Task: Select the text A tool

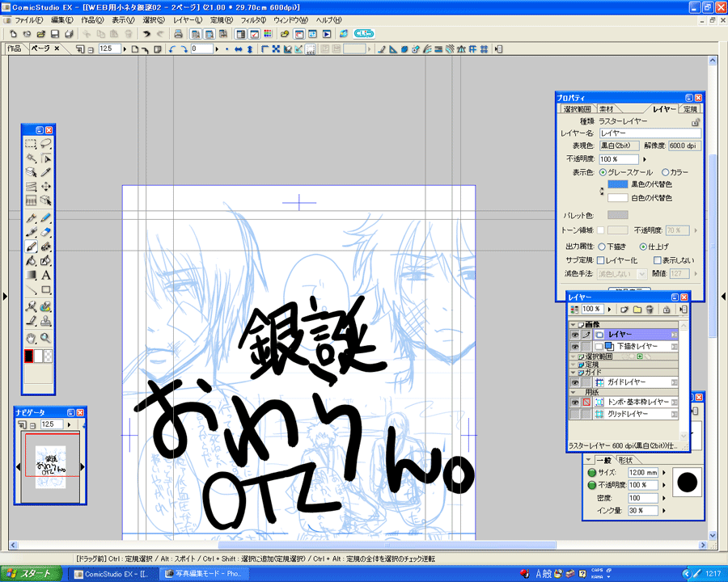Action: click(45, 275)
